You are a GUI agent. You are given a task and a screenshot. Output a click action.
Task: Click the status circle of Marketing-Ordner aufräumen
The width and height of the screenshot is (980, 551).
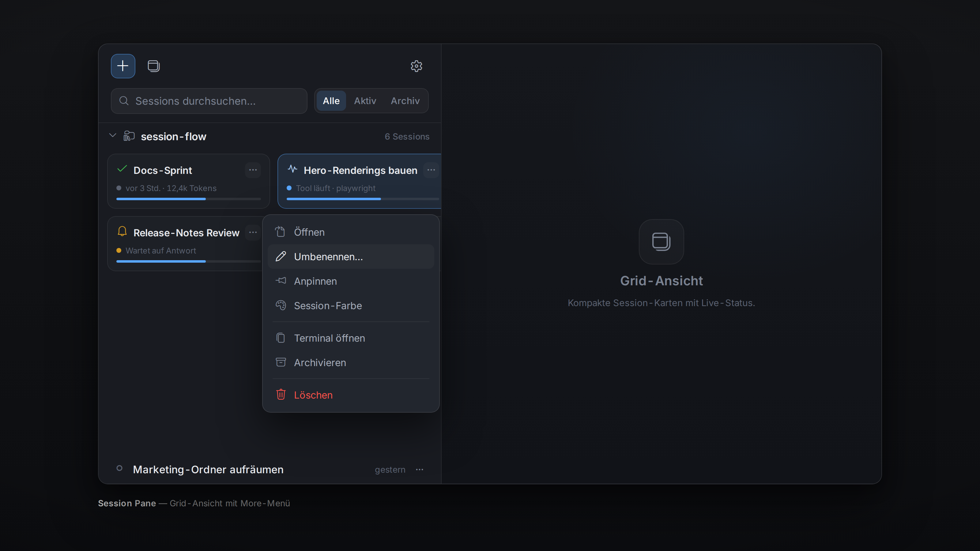coord(119,468)
